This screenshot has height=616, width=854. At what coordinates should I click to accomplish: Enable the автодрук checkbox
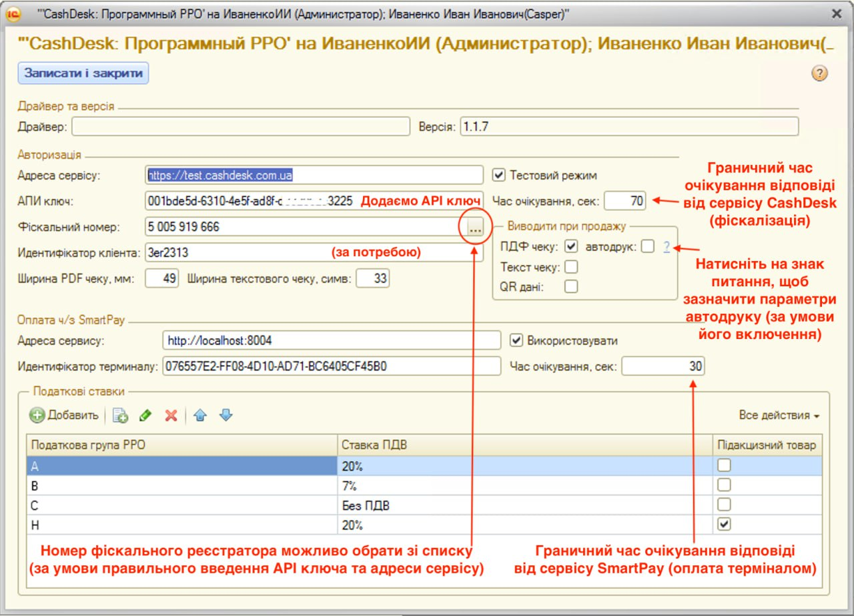(x=647, y=246)
